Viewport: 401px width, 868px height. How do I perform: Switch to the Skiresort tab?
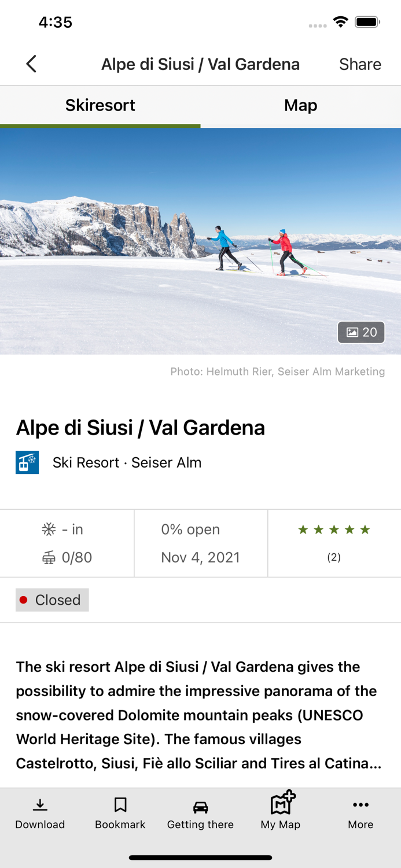[x=100, y=105]
